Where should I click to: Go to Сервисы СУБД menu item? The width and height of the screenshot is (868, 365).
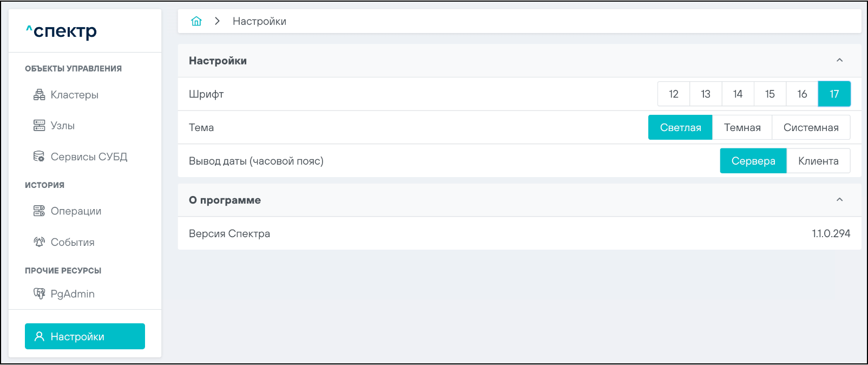point(89,157)
